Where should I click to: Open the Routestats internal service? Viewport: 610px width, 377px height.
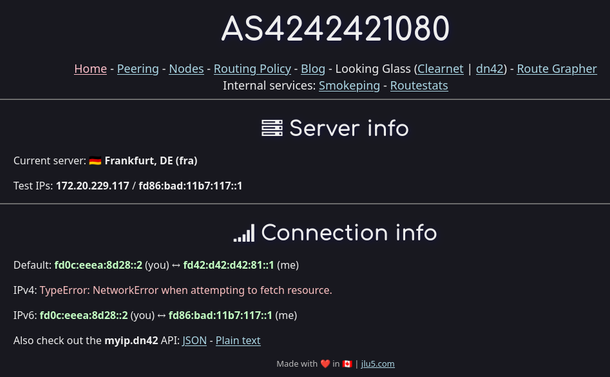pyautogui.click(x=419, y=86)
